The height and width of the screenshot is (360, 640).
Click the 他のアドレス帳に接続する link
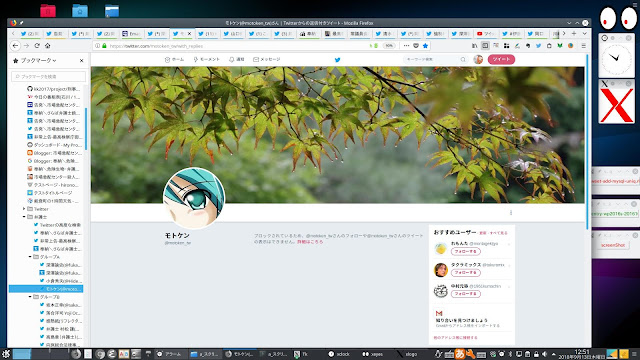(456, 338)
